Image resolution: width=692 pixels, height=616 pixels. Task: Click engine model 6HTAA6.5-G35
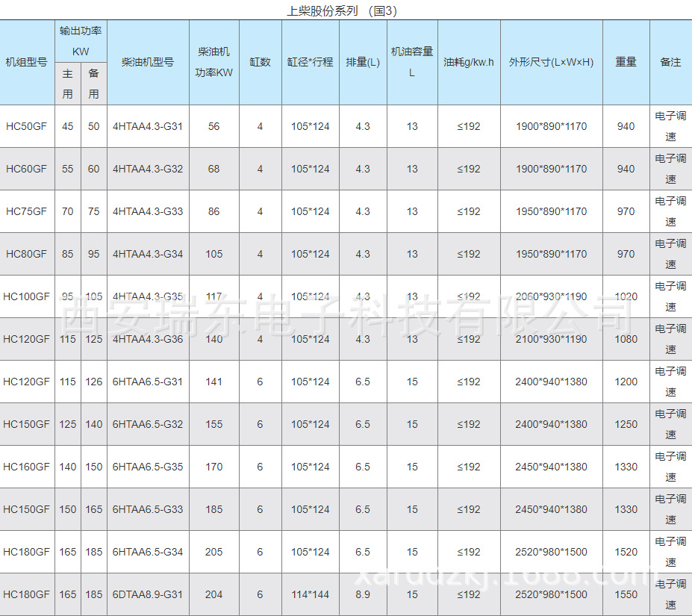pyautogui.click(x=148, y=467)
